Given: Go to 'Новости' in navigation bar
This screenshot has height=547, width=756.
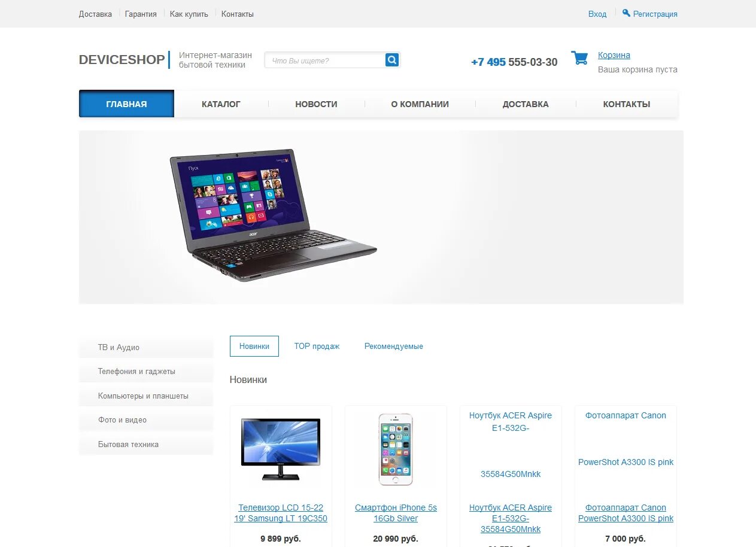Looking at the screenshot, I should pyautogui.click(x=316, y=104).
